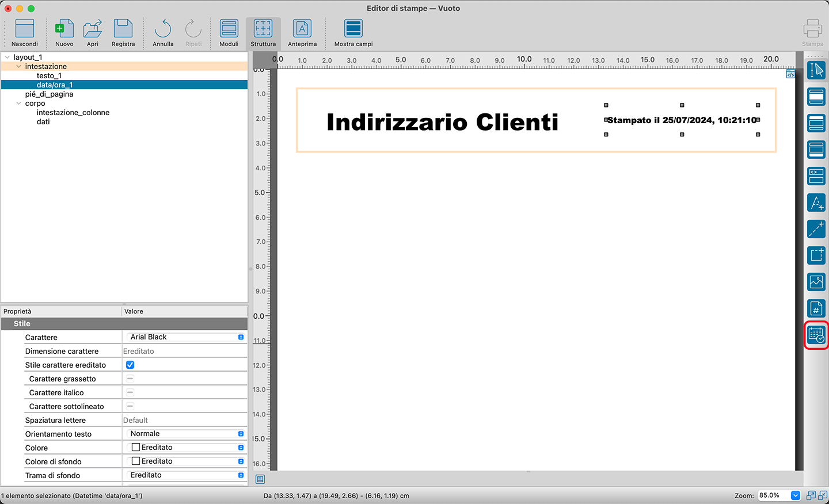829x504 pixels.
Task: Switch to the Moduli view
Action: tap(229, 33)
